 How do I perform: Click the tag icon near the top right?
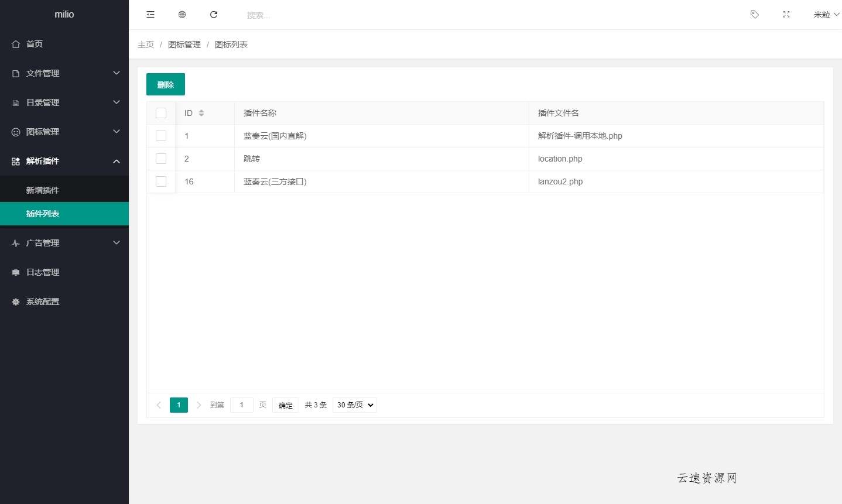pyautogui.click(x=754, y=15)
